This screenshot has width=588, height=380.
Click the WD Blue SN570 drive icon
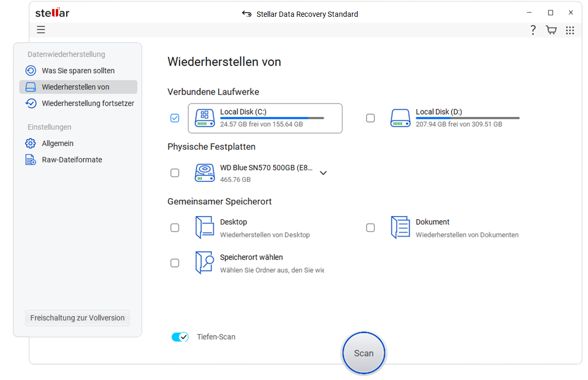[x=205, y=172]
